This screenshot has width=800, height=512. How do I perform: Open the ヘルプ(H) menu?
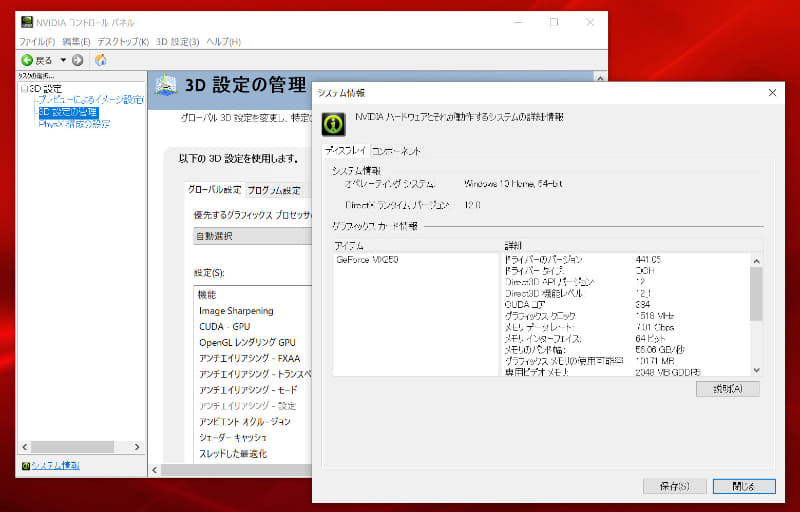coord(223,42)
